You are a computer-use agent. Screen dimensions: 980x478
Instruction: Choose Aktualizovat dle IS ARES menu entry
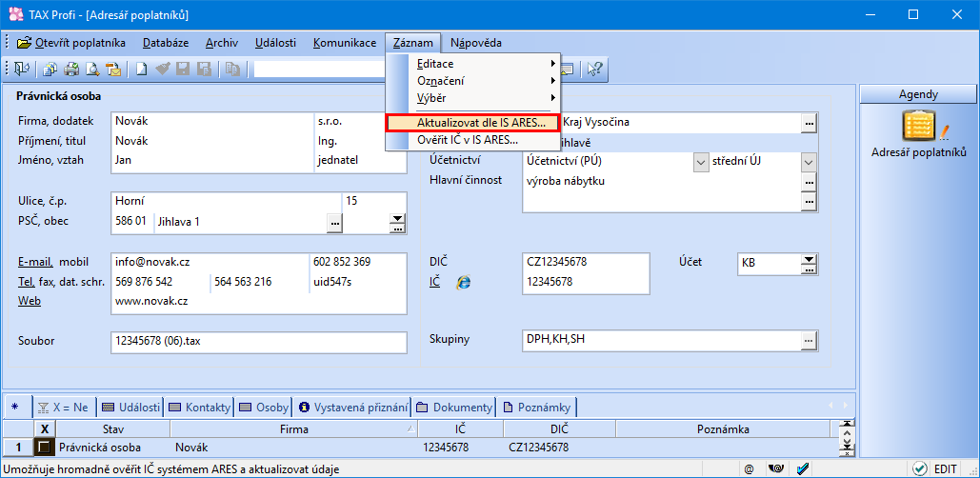click(472, 123)
